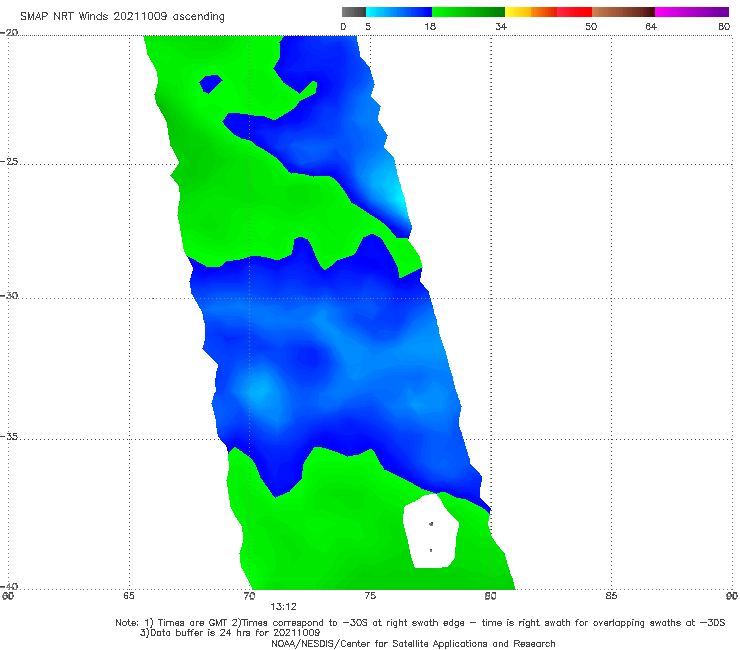Click the yellow-orange segment of the color bar

tap(531, 12)
